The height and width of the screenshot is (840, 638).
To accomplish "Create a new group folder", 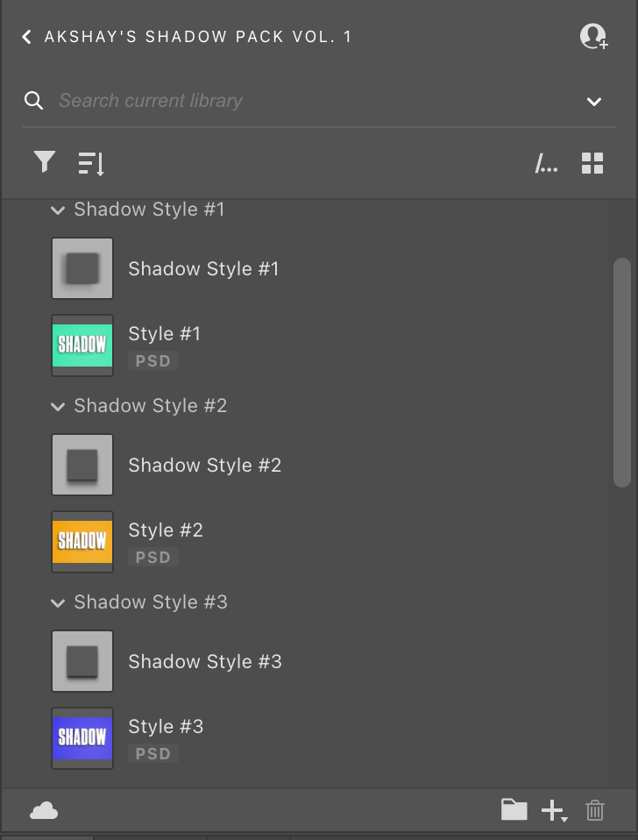I will click(514, 809).
